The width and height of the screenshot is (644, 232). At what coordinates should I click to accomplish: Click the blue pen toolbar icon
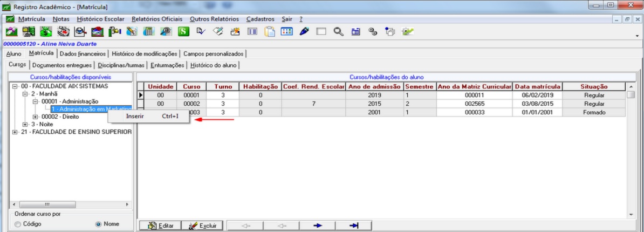[x=304, y=31]
